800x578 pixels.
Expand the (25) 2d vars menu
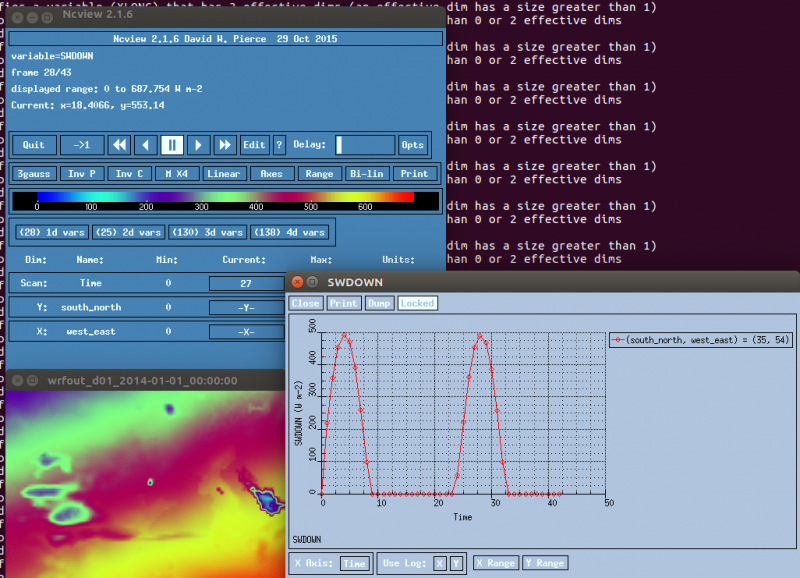click(x=128, y=232)
